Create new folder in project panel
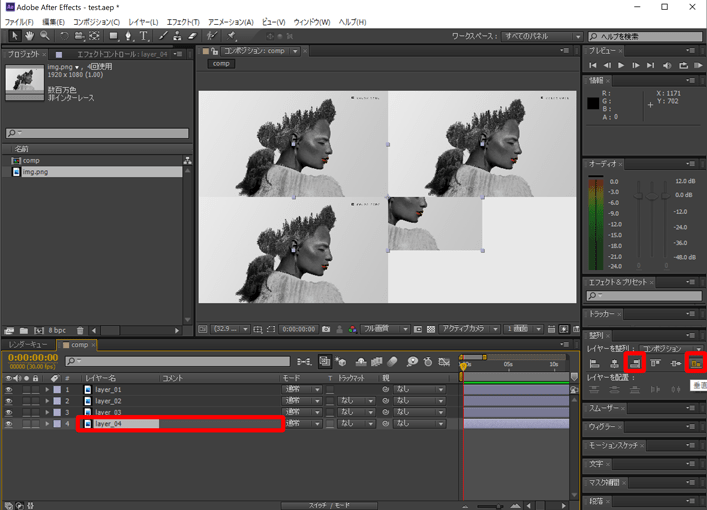This screenshot has height=510, width=707. (24, 331)
